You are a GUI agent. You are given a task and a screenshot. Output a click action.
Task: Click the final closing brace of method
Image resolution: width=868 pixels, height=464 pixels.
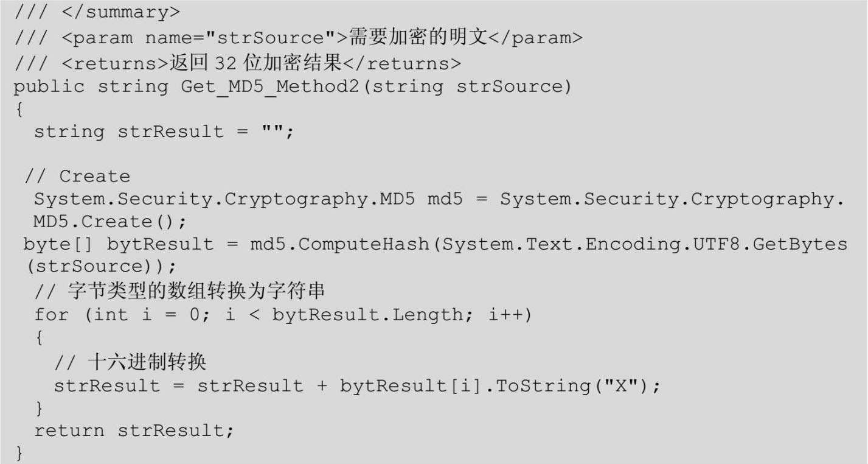(19, 453)
